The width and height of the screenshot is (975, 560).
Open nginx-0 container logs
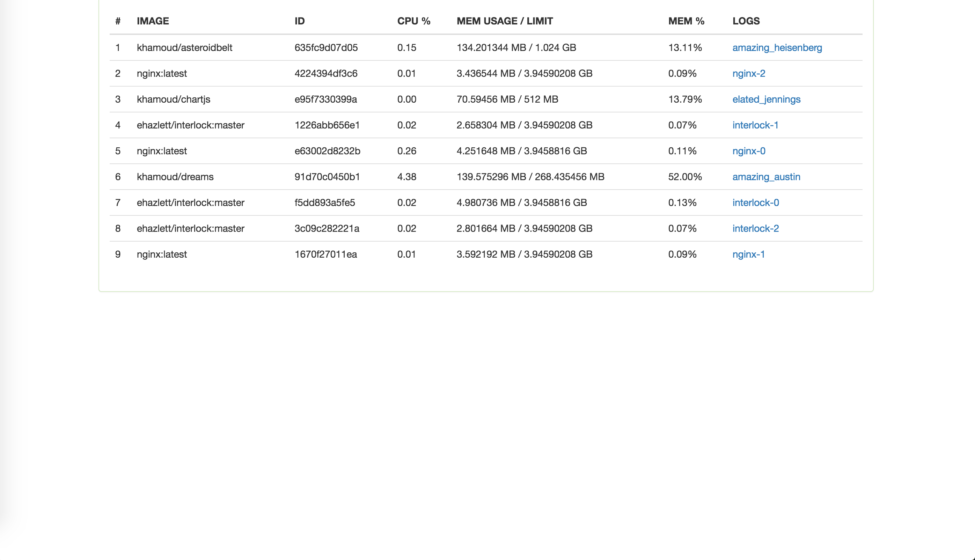pyautogui.click(x=748, y=151)
